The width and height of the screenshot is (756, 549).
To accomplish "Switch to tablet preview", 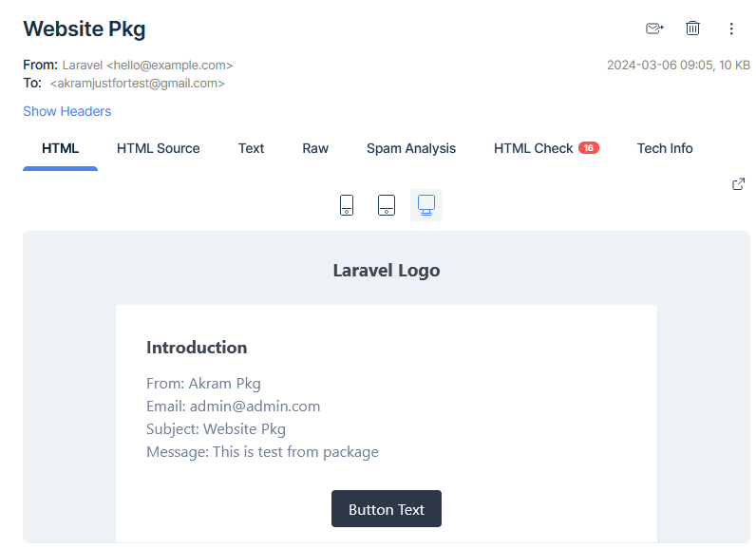I will tap(387, 205).
